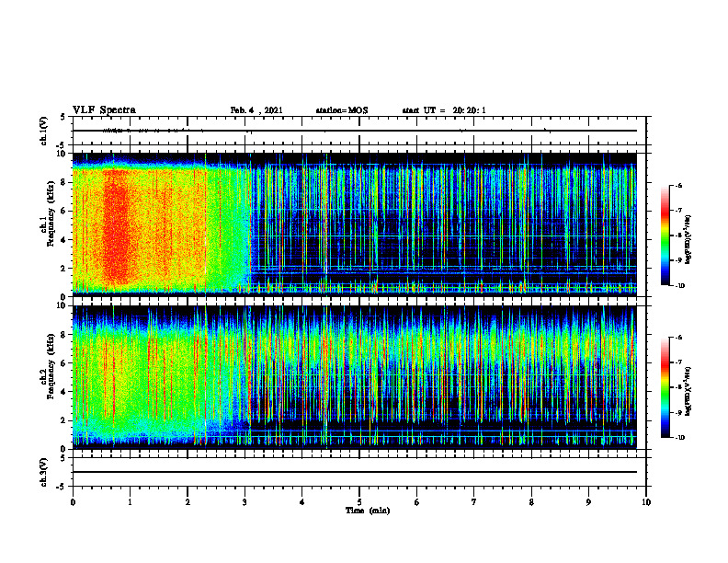Click the "10" tick on the time axis
This screenshot has width=728, height=563.
pos(646,502)
